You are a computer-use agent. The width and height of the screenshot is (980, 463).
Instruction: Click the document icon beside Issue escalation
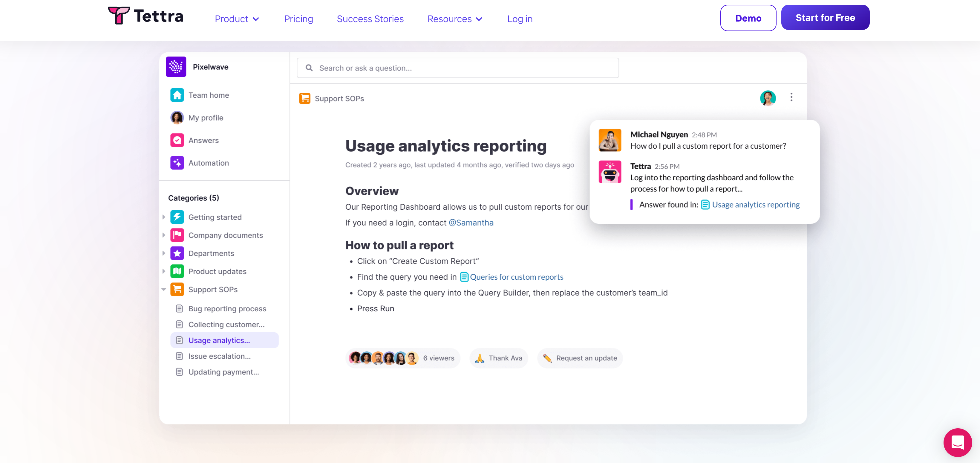pos(179,356)
